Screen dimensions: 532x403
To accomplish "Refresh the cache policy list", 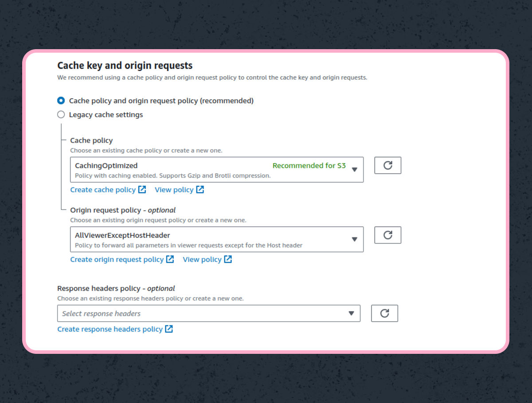I will (x=387, y=165).
